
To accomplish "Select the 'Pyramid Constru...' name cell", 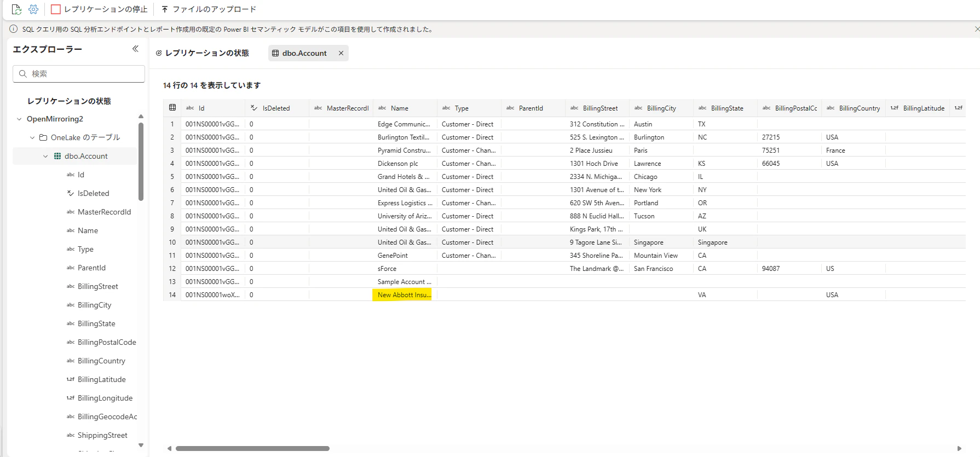I will 405,151.
